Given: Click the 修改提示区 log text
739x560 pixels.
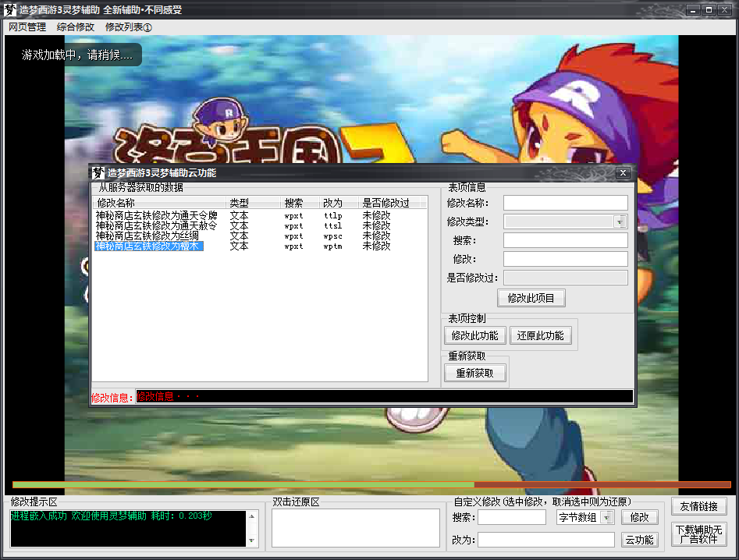Looking at the screenshot, I should tap(112, 516).
